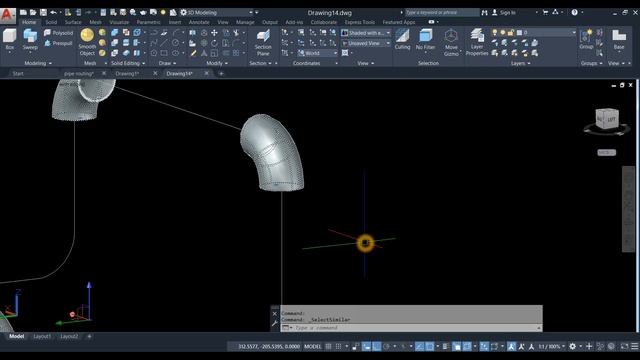Select the Box modeling tool

click(x=9, y=40)
